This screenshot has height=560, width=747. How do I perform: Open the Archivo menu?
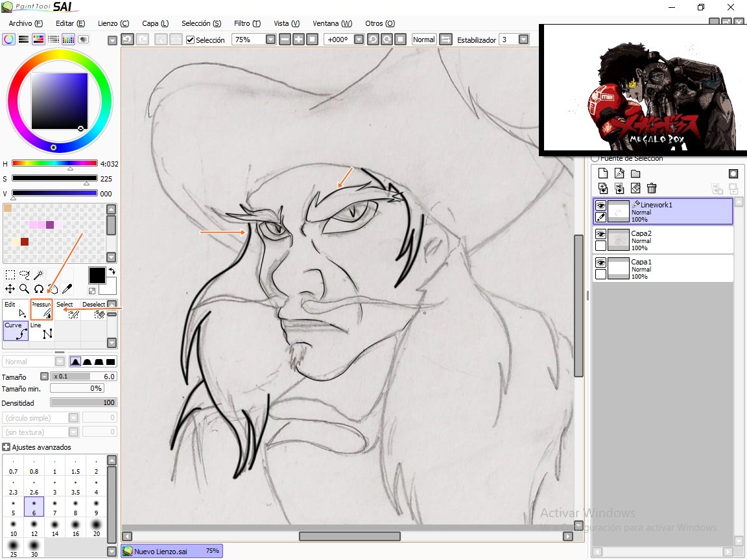26,23
